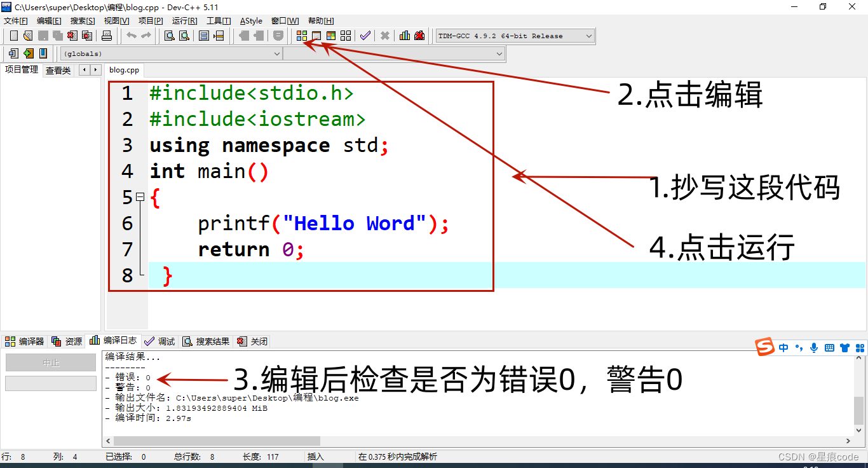Open the 帮助[H] menu
The image size is (868, 468).
point(321,21)
